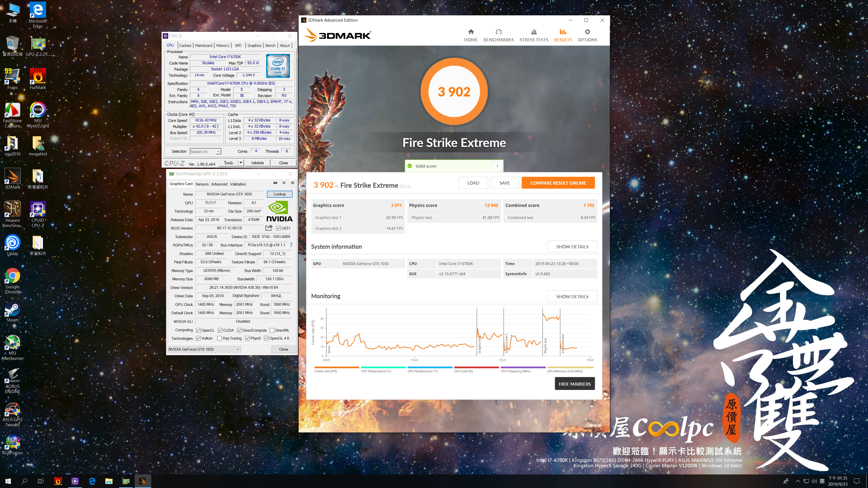Viewport: 868px width, 488px height.
Task: Open File Explorer from taskbar
Action: pos(109,481)
